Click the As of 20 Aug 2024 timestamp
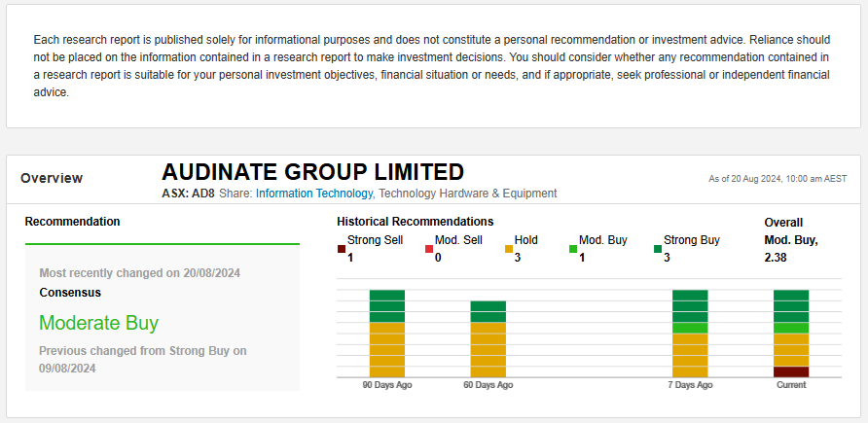The image size is (868, 423). click(778, 179)
